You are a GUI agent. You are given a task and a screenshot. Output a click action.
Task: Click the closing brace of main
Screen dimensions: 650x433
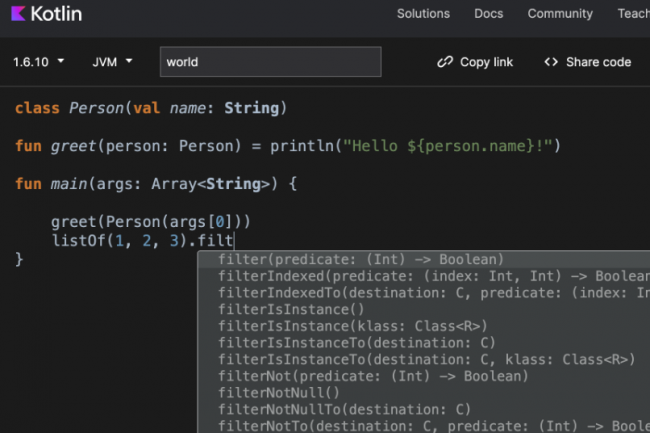[x=19, y=259]
